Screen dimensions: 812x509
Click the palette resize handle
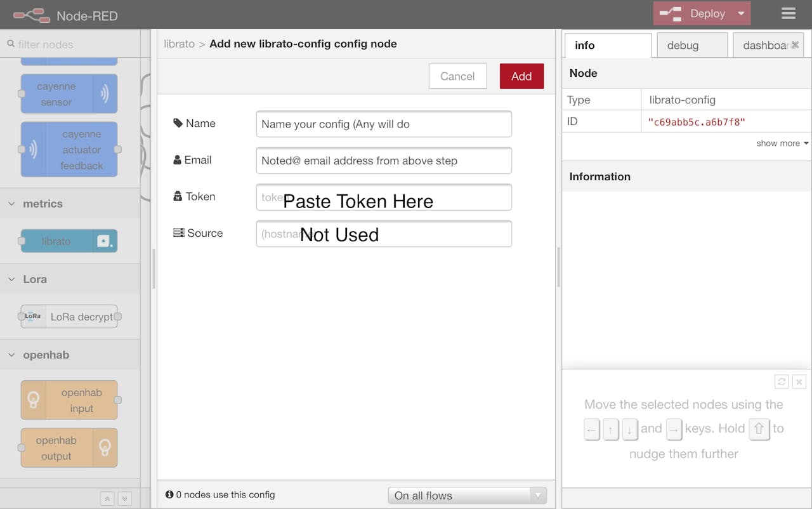pos(154,269)
